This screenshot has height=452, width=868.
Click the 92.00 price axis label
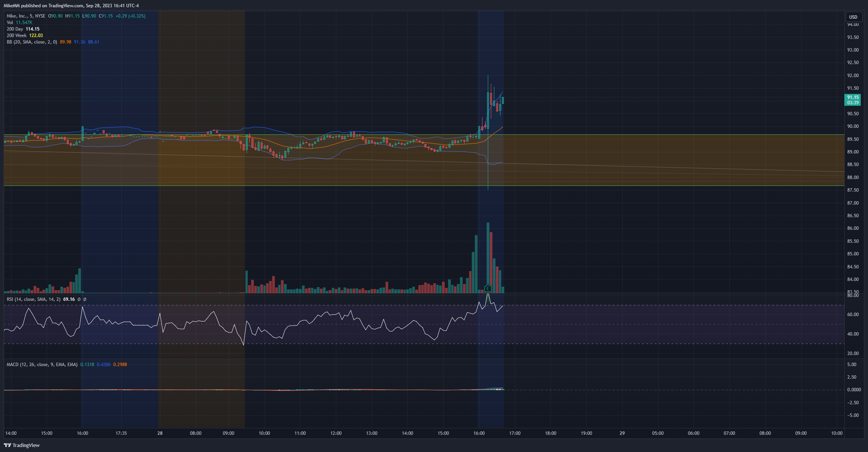tap(853, 76)
